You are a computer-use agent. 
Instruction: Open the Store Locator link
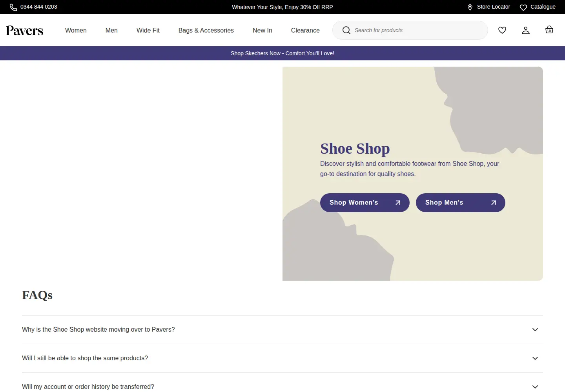[489, 7]
